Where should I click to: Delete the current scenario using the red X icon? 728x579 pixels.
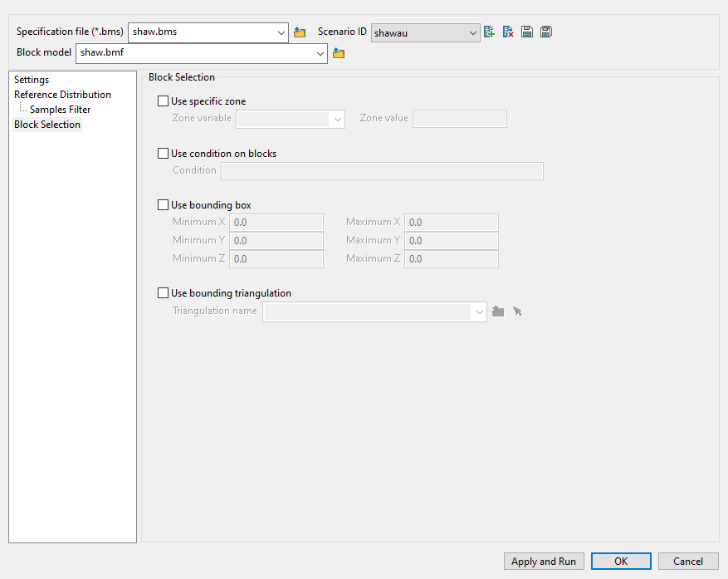pos(507,31)
